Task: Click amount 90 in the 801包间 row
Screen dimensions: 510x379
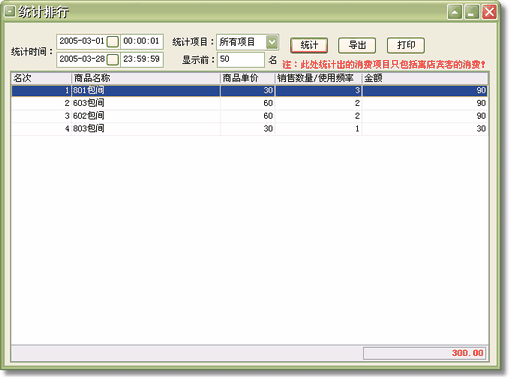Action: [481, 91]
